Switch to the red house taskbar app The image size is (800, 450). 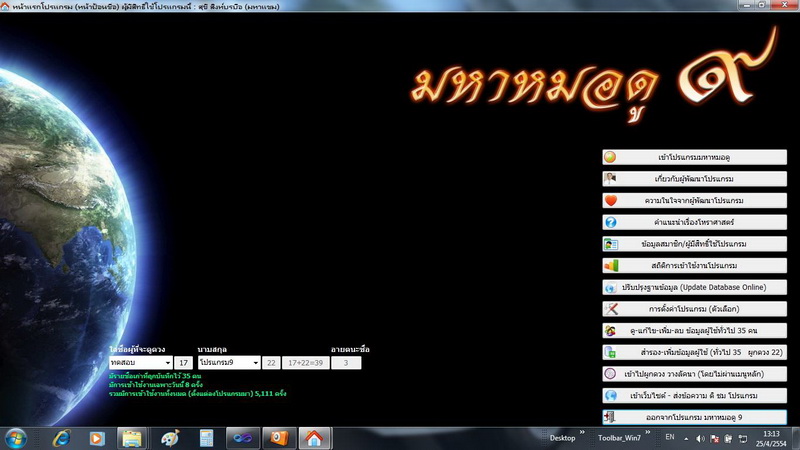coord(314,439)
